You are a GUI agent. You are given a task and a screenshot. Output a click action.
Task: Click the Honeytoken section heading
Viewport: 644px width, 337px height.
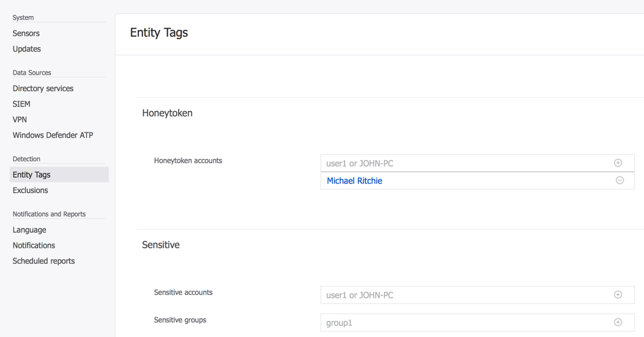167,113
